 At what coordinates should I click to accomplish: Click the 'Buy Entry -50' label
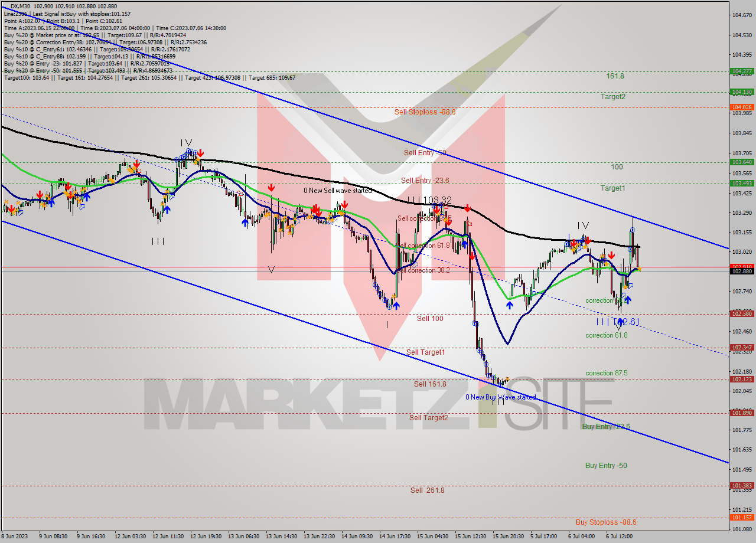(606, 466)
